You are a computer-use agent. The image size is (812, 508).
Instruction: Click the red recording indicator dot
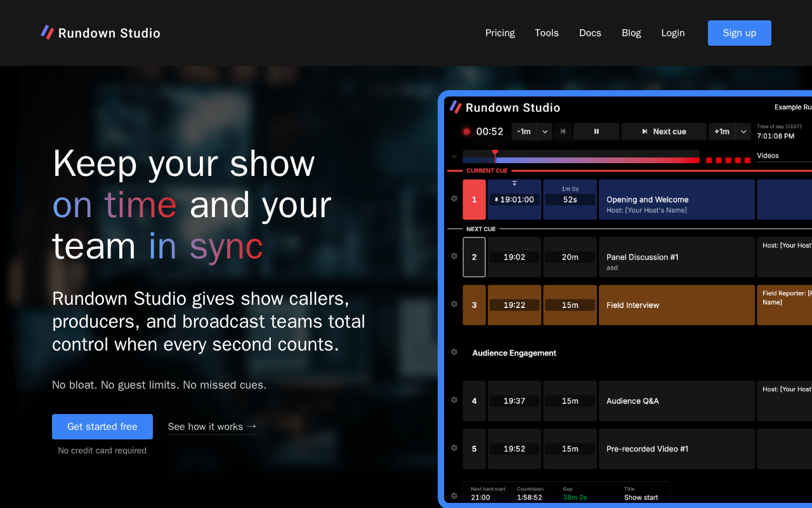point(466,131)
